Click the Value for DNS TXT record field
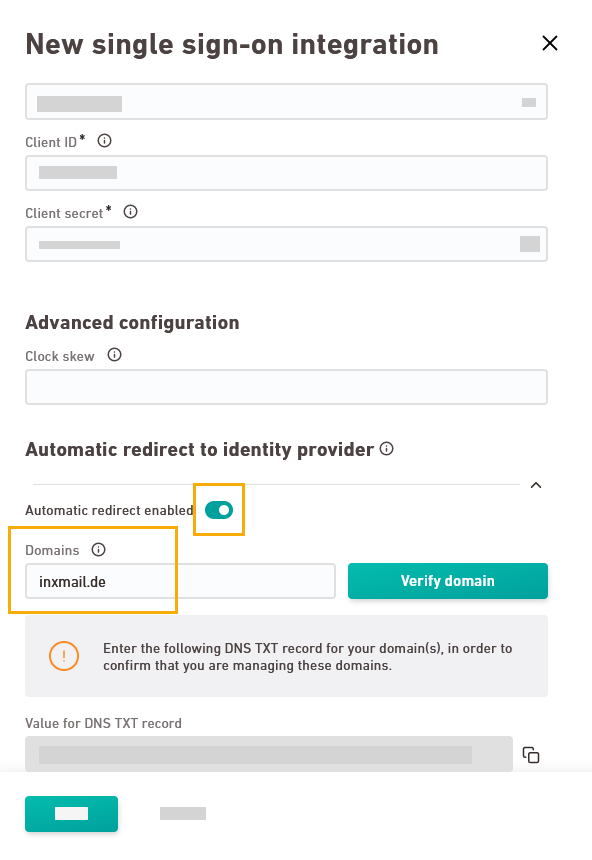592x860 pixels. pyautogui.click(x=269, y=754)
